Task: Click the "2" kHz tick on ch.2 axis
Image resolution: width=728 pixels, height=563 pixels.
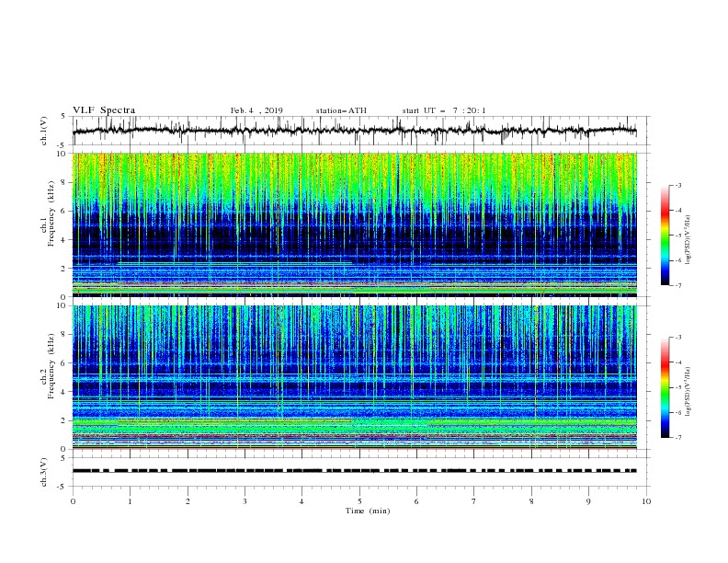Action: coord(64,420)
